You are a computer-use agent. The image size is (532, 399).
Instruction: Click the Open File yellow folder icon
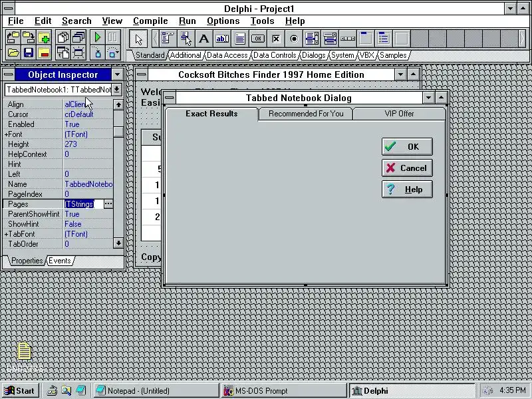coord(13,53)
